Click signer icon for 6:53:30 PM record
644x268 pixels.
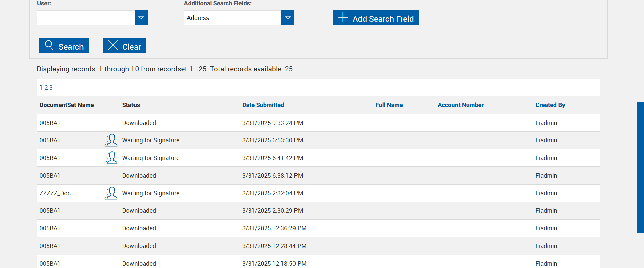[111, 140]
